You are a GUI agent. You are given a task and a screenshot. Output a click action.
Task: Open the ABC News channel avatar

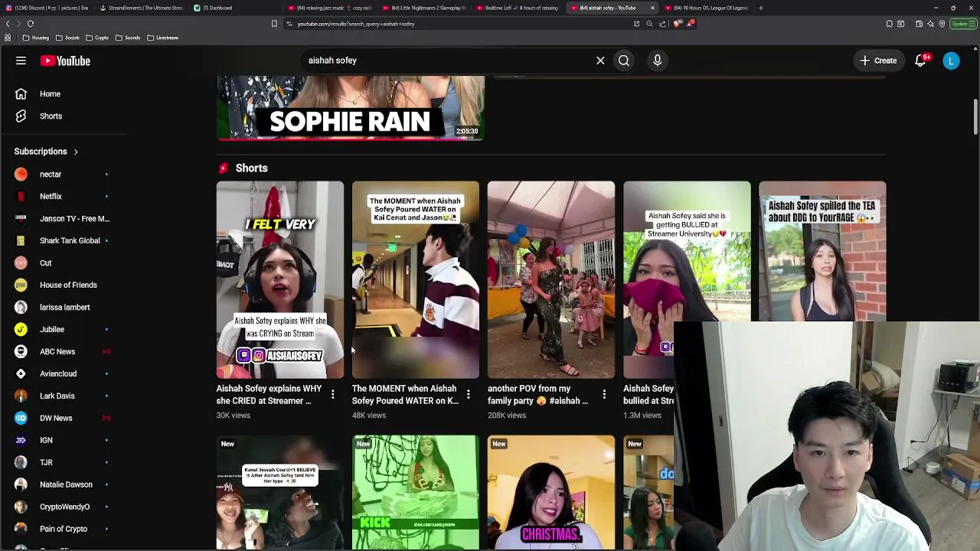[x=21, y=352]
